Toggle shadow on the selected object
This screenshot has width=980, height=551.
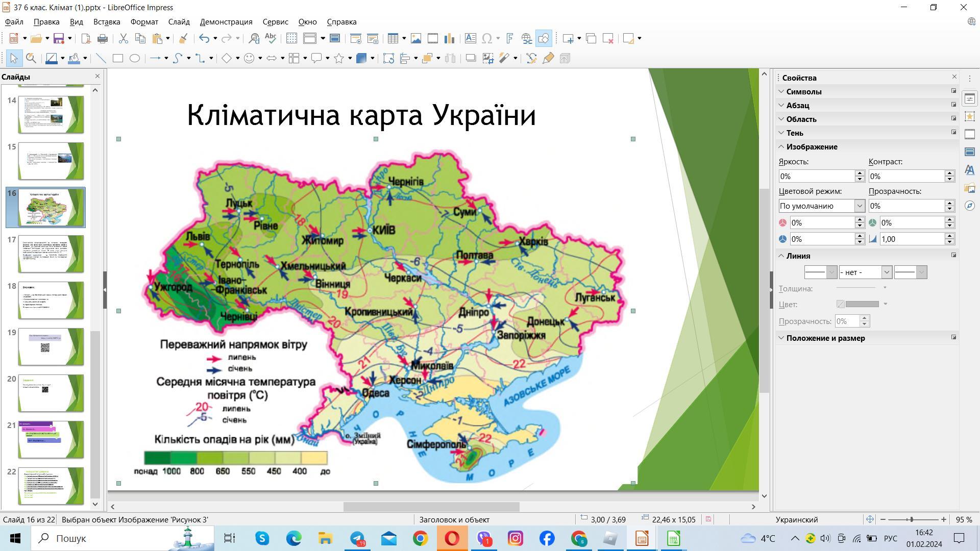pos(471,58)
